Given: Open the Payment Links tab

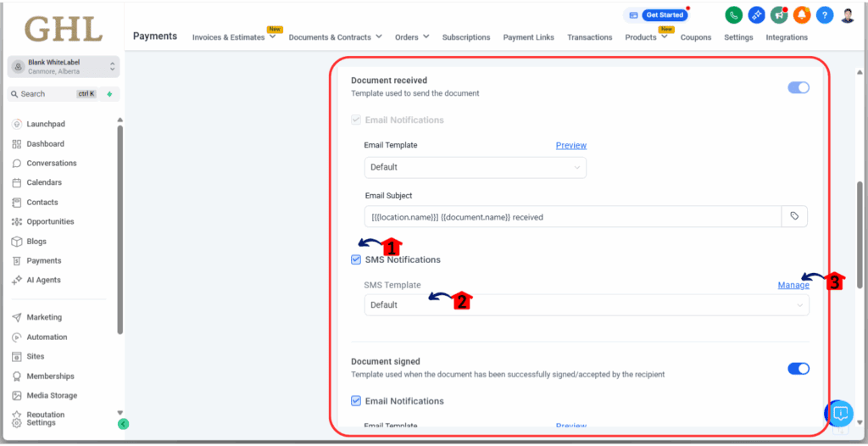Looking at the screenshot, I should tap(529, 37).
